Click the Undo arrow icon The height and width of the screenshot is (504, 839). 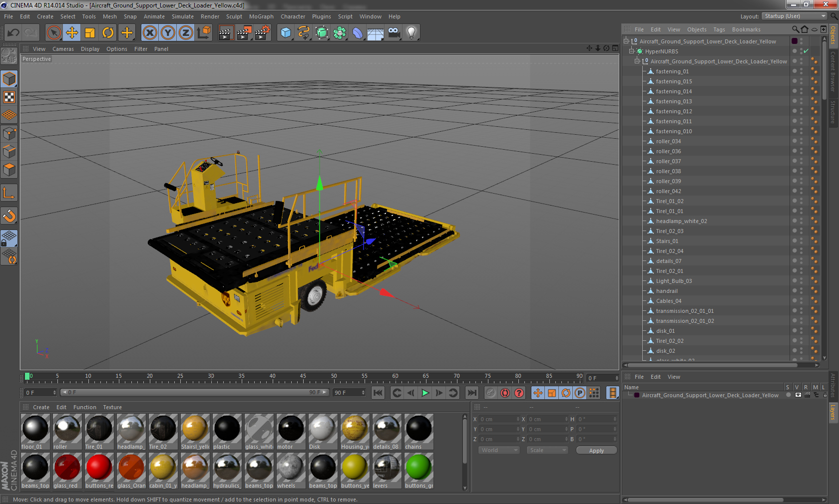(x=13, y=33)
